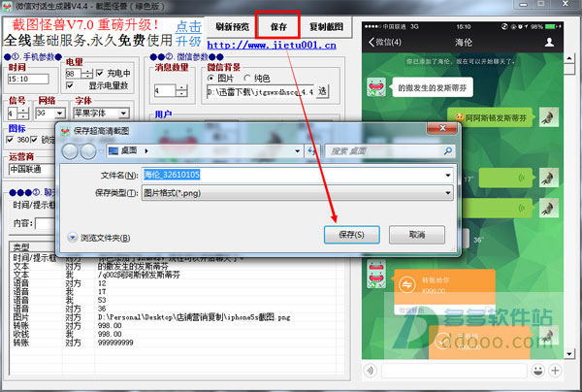
Task: Refresh the folder location in save dialog
Action: (x=312, y=150)
